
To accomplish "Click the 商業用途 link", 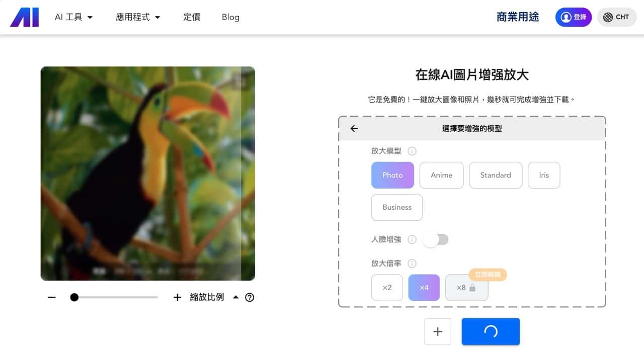I will [518, 17].
